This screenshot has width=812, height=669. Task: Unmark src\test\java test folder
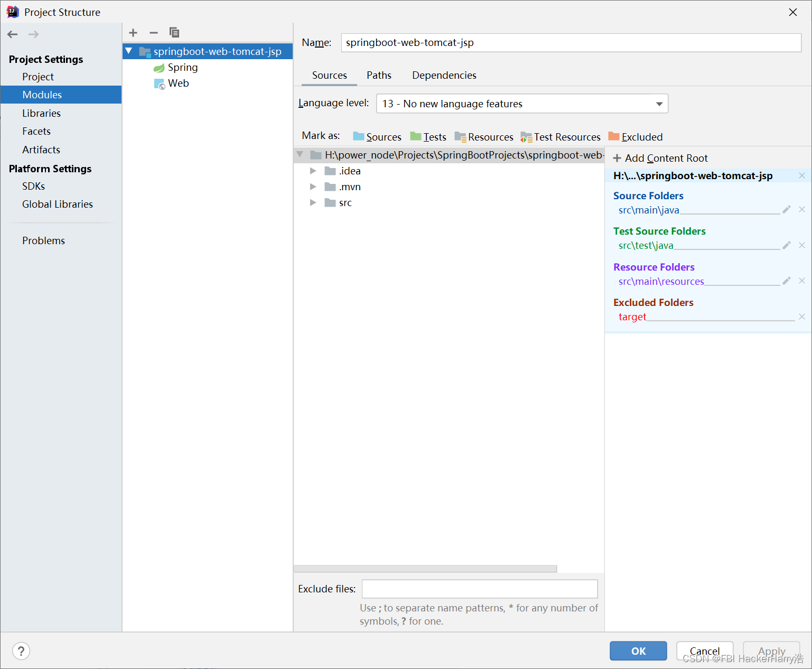[x=802, y=245]
